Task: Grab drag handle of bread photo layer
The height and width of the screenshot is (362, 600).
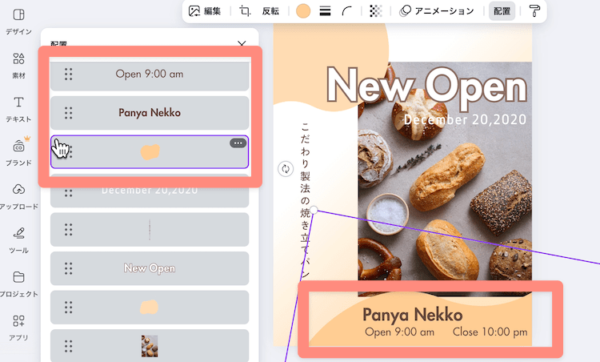Action: (68, 346)
